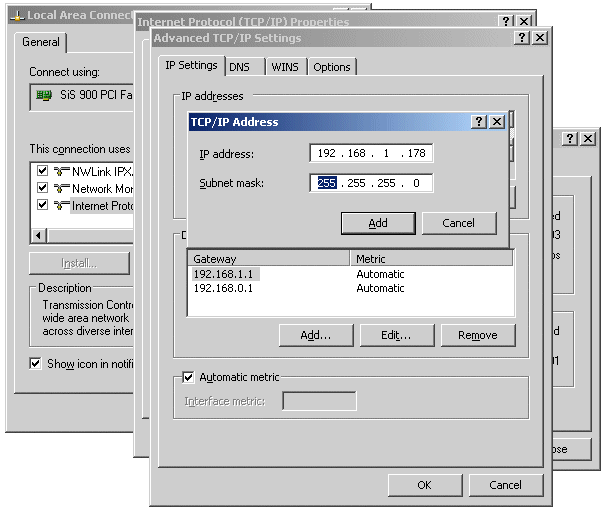Select General tab in Local Area Connection
Image resolution: width=606 pixels, height=511 pixels.
click(x=41, y=42)
